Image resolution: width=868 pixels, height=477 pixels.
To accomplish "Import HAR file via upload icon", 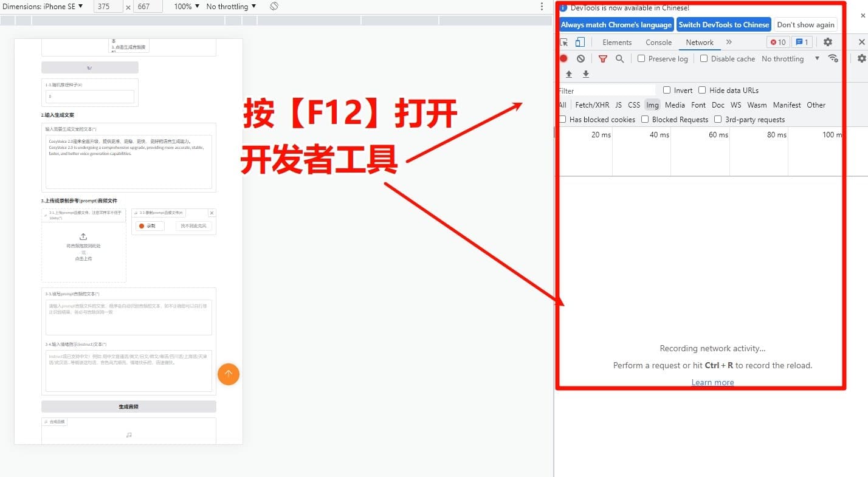I will point(569,74).
